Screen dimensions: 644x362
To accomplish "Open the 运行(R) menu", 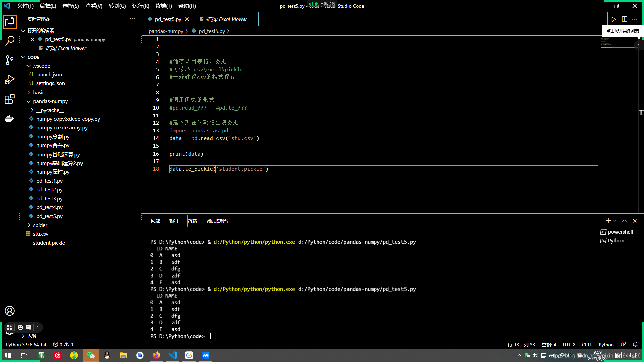I will click(141, 6).
